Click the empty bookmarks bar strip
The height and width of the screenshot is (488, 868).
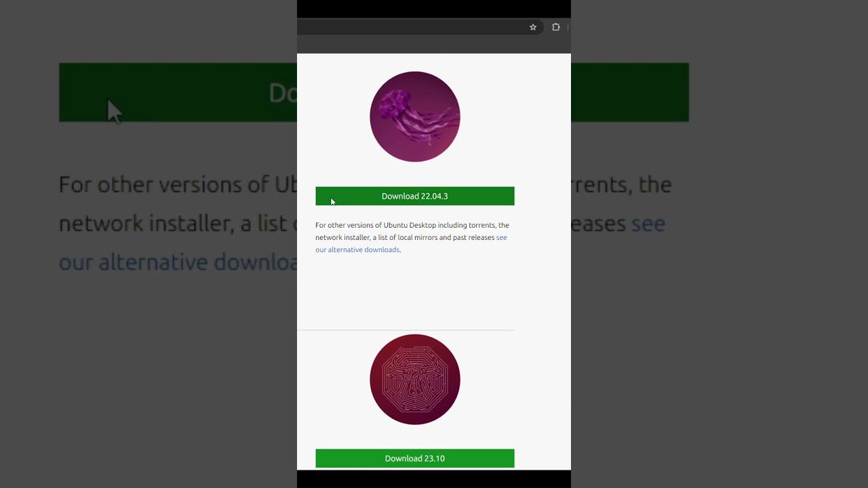pos(434,45)
